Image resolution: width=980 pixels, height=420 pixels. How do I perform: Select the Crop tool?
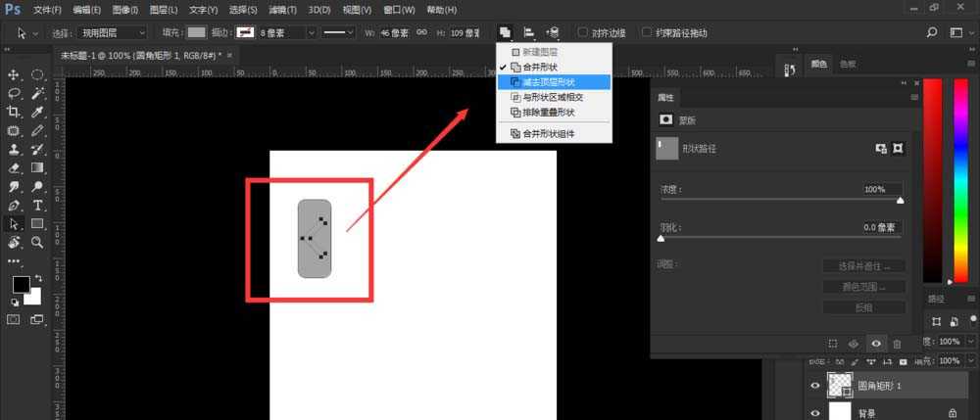(15, 113)
